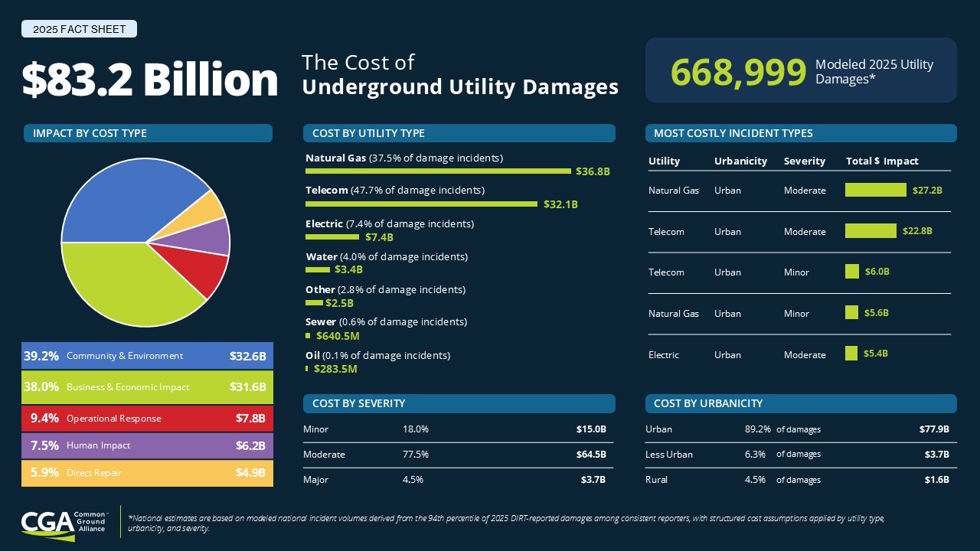Click the Telecom $32.1B bar
Screen dimensions: 980x551
pos(421,204)
